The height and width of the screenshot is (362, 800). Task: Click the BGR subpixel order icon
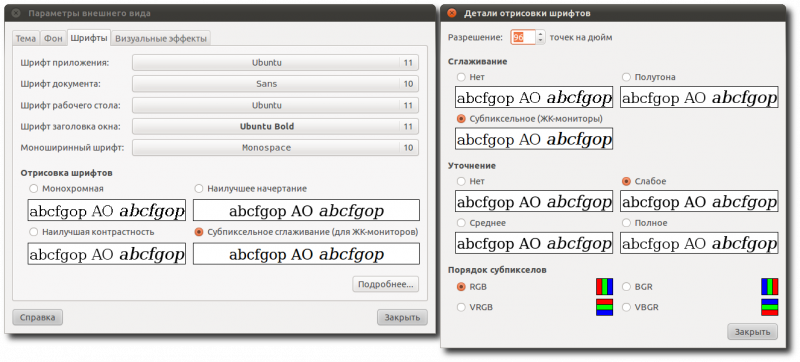769,287
